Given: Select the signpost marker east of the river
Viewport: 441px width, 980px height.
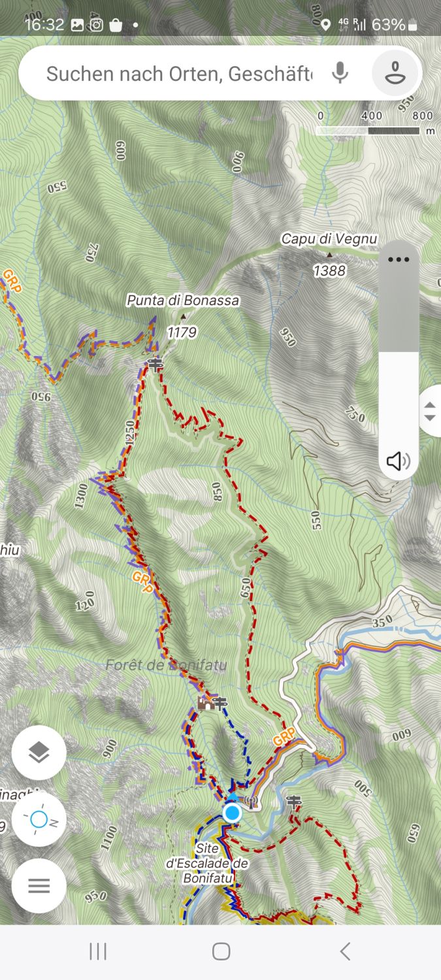Looking at the screenshot, I should [x=294, y=800].
